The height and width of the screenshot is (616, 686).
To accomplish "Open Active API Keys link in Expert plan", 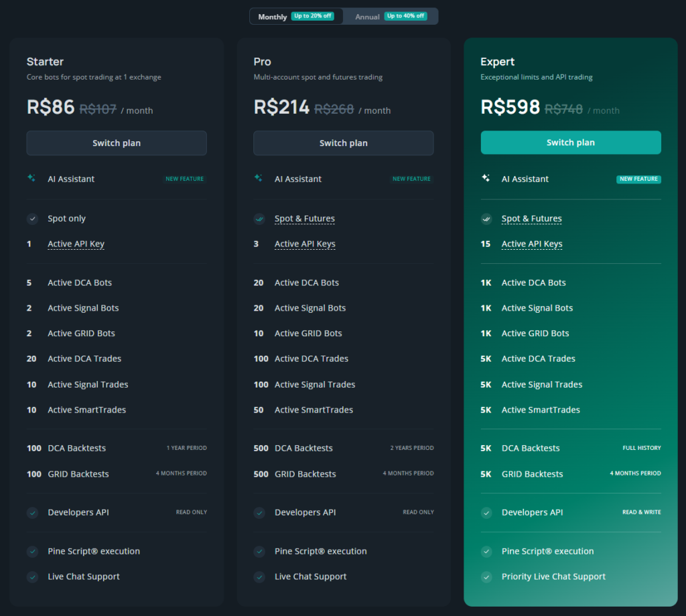I will coord(532,244).
